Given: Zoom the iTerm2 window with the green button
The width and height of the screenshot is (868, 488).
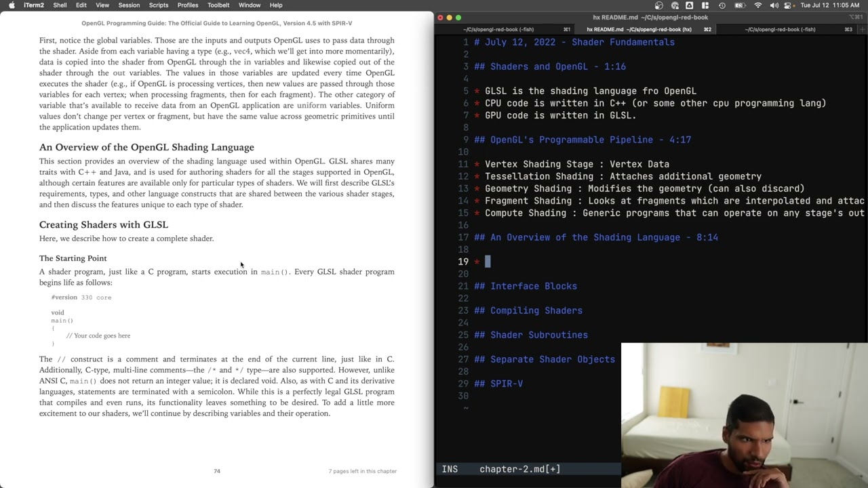Looking at the screenshot, I should pos(458,18).
